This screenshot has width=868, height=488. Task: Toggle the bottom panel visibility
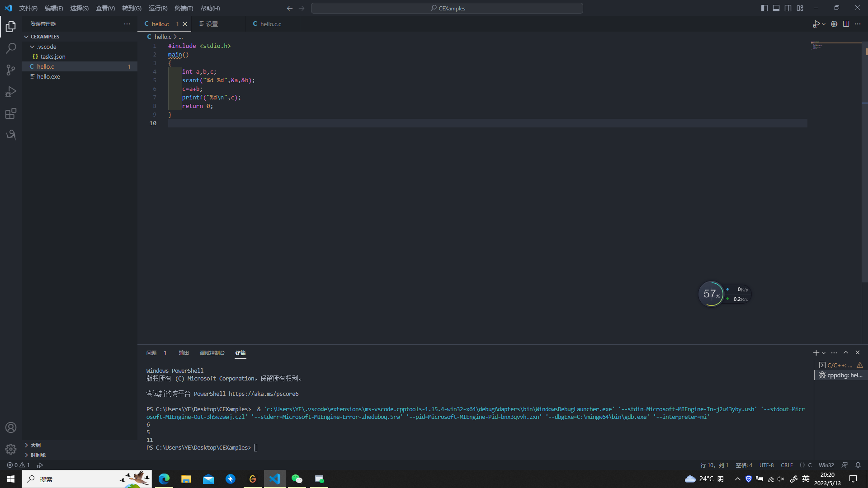pyautogui.click(x=776, y=8)
